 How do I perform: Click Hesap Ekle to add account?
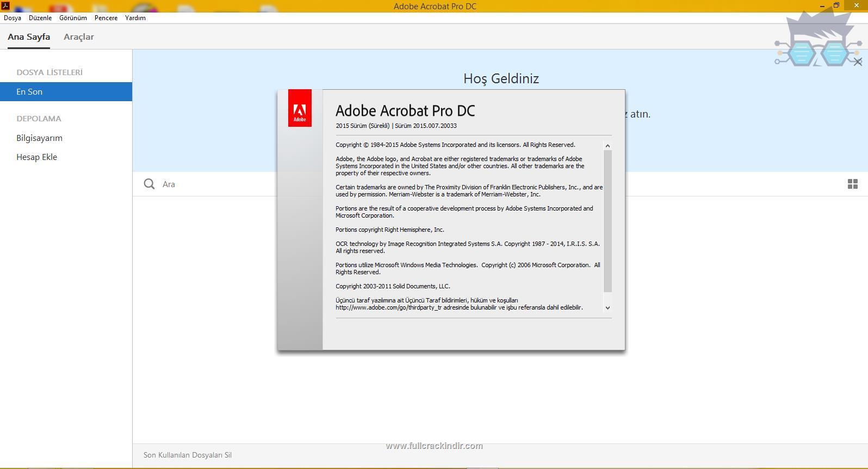(36, 157)
